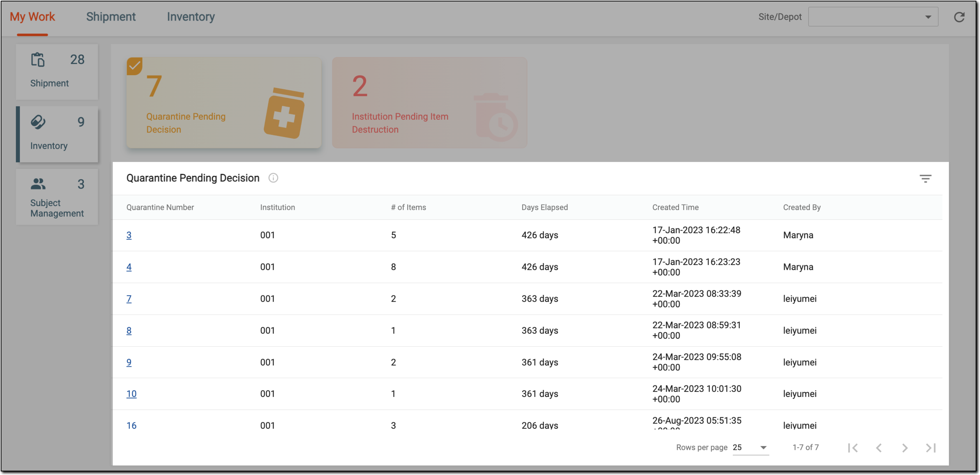Select the Inventory sidebar tile label

(49, 146)
